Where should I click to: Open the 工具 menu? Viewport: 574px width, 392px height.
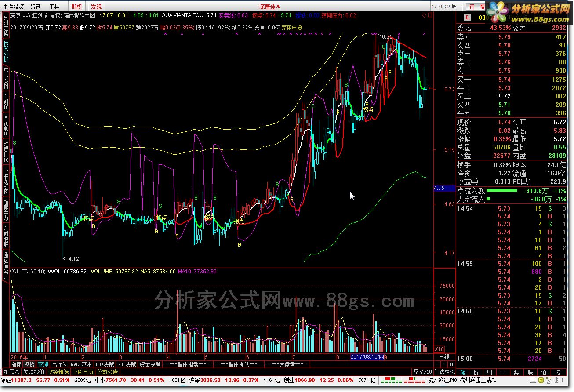tap(54, 7)
